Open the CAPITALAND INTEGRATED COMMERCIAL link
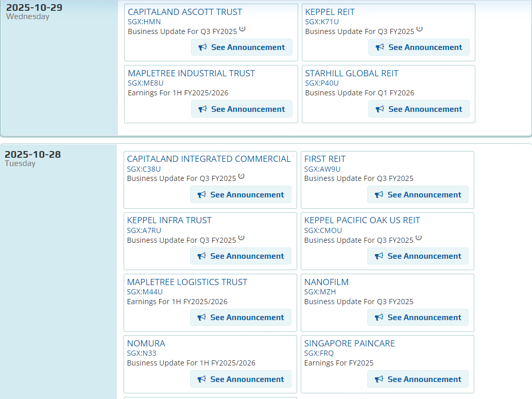Screen dimensions: 532x399 [x=209, y=159]
